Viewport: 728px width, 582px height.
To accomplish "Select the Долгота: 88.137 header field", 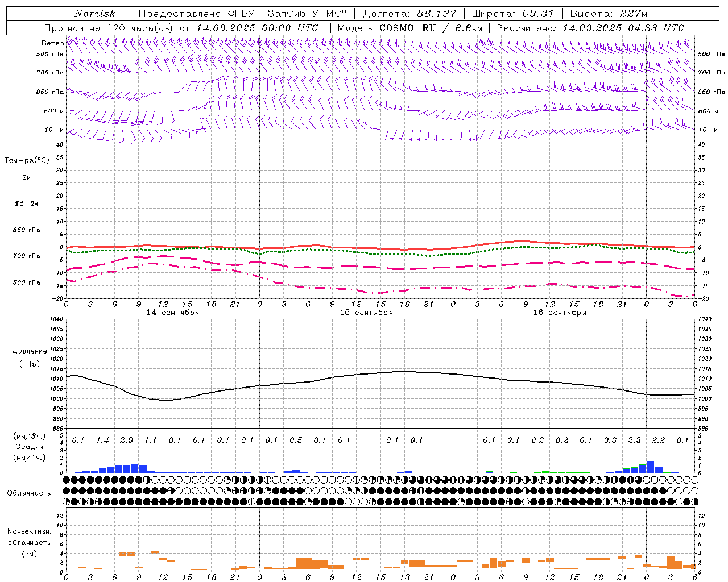I will coord(410,14).
